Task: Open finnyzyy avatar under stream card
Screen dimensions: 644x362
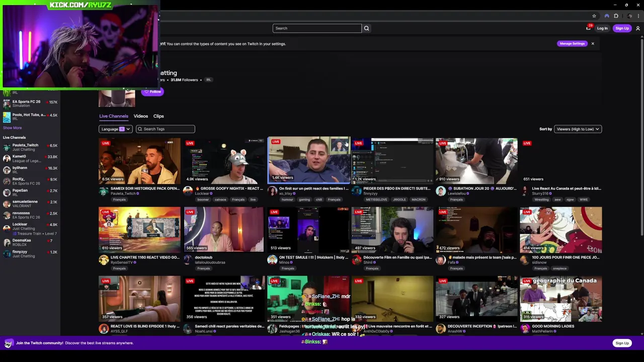Action: click(356, 191)
